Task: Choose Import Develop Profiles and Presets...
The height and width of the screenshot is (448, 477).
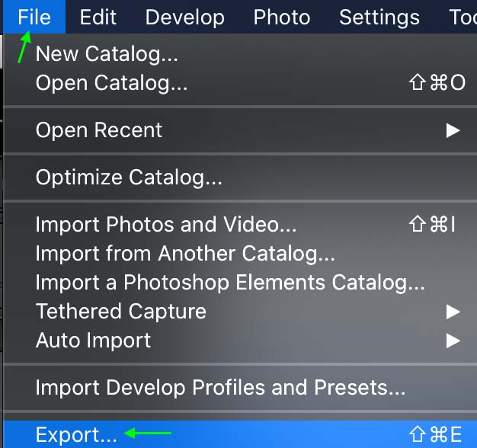Action: click(240, 388)
